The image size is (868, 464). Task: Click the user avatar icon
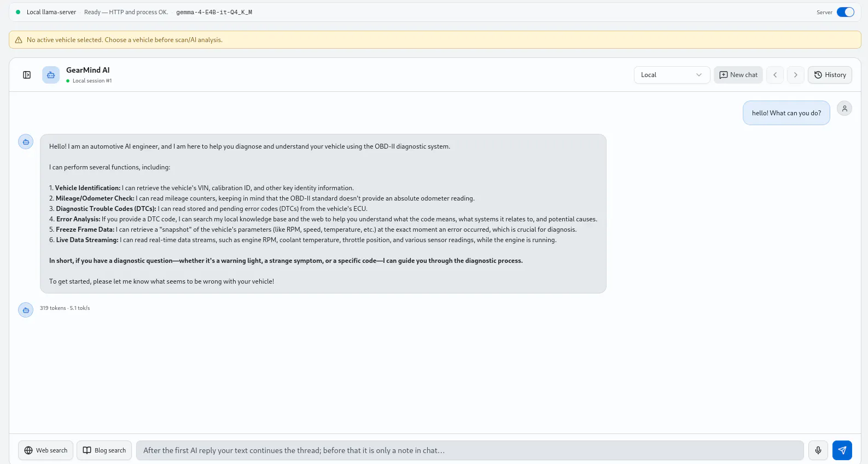[844, 108]
